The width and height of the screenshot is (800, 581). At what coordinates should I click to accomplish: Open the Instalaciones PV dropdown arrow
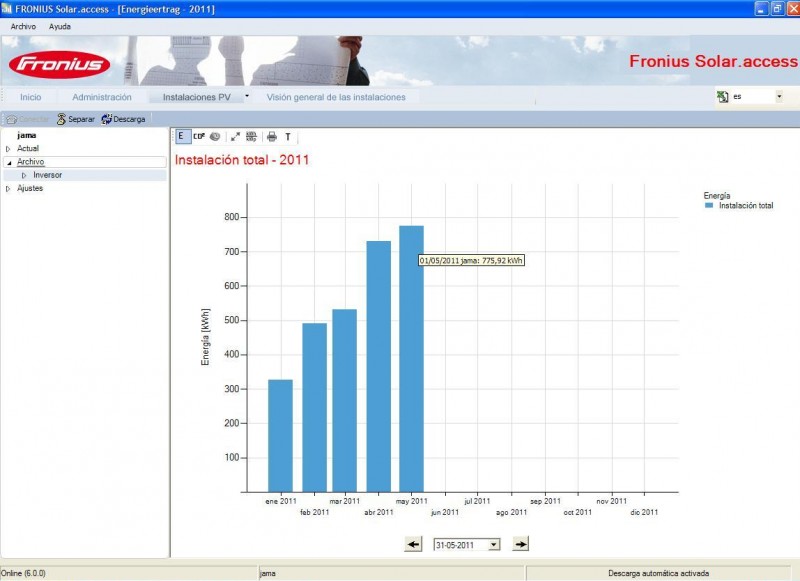click(x=247, y=96)
